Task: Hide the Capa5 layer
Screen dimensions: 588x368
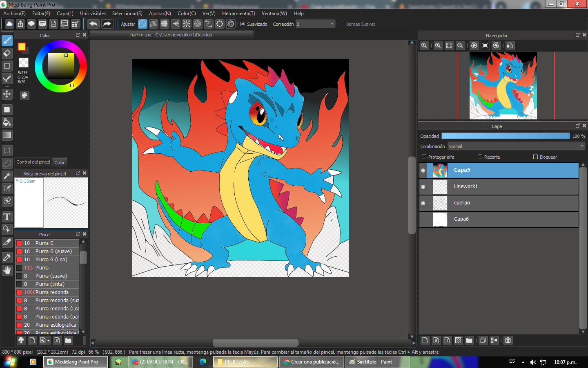Action: coord(423,171)
